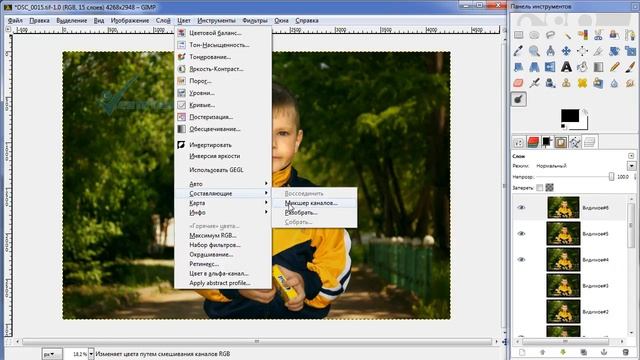The height and width of the screenshot is (360, 640).
Task: Switch to the Tool Options tab
Action: (518, 142)
